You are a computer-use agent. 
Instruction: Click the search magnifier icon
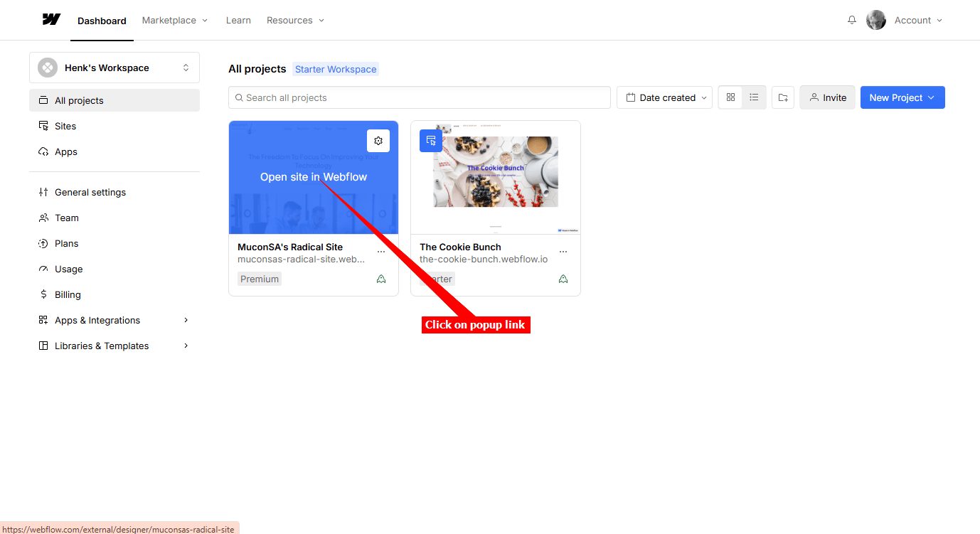(239, 97)
